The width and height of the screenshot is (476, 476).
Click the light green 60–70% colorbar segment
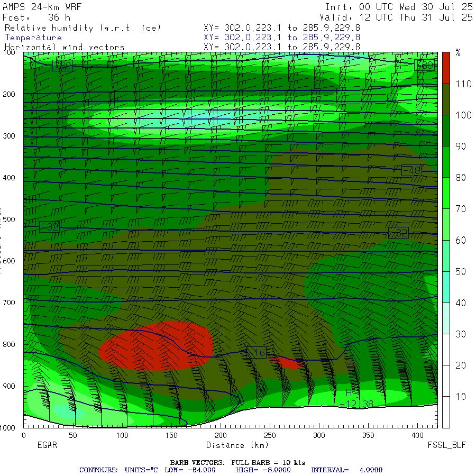446,224
